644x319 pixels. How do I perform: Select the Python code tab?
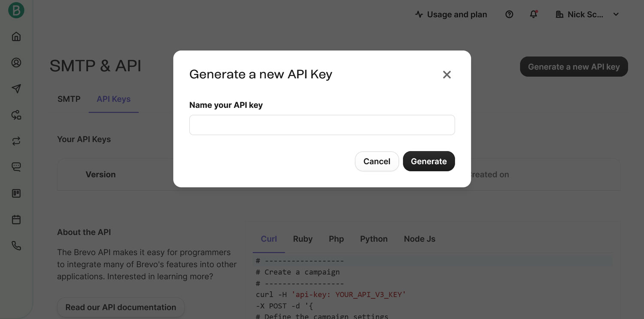pyautogui.click(x=374, y=239)
